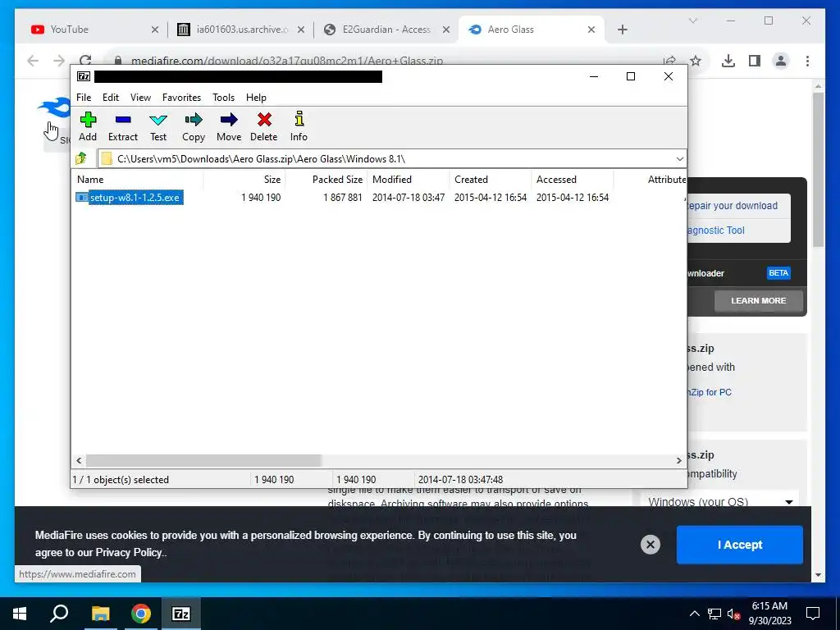The height and width of the screenshot is (630, 840).
Task: Click the Add toolbar icon in 7-Zip
Action: pos(88,126)
